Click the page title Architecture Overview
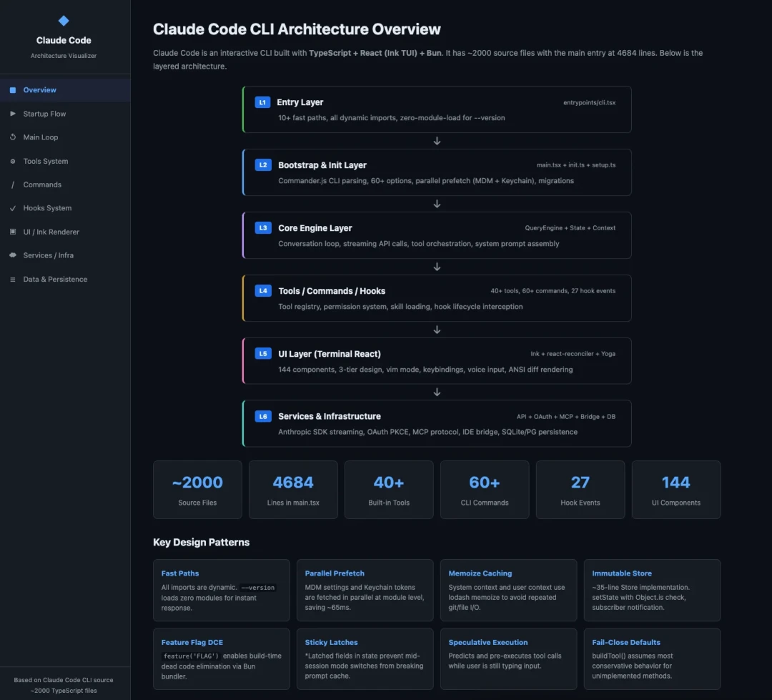The height and width of the screenshot is (700, 772). (x=297, y=29)
